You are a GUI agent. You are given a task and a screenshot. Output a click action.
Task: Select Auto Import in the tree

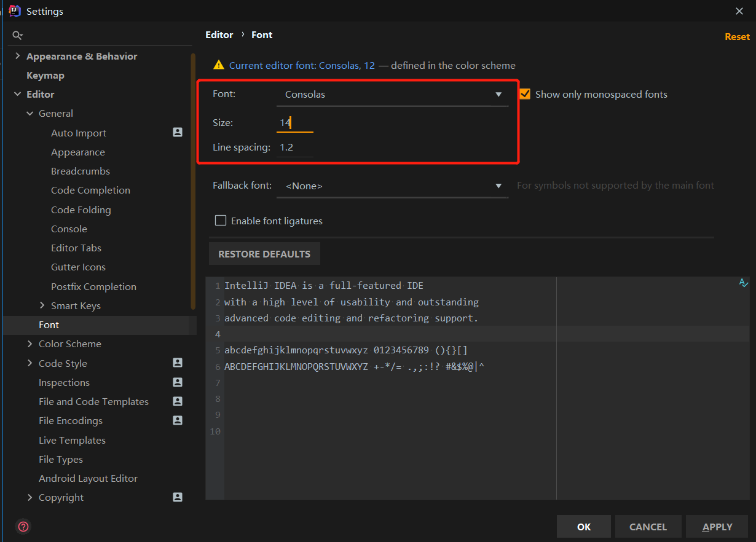click(79, 133)
